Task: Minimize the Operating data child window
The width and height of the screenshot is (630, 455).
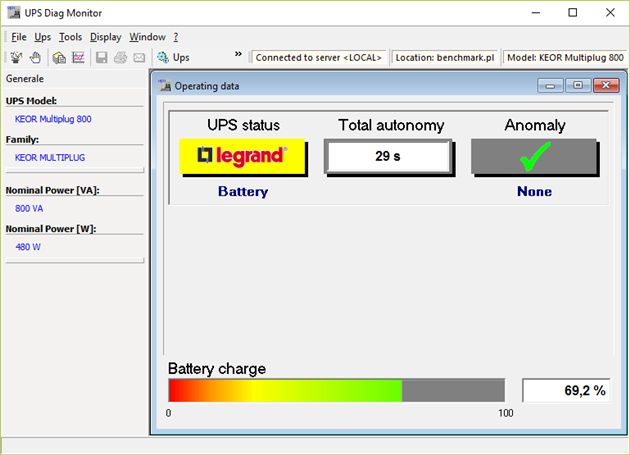Action: [x=550, y=85]
